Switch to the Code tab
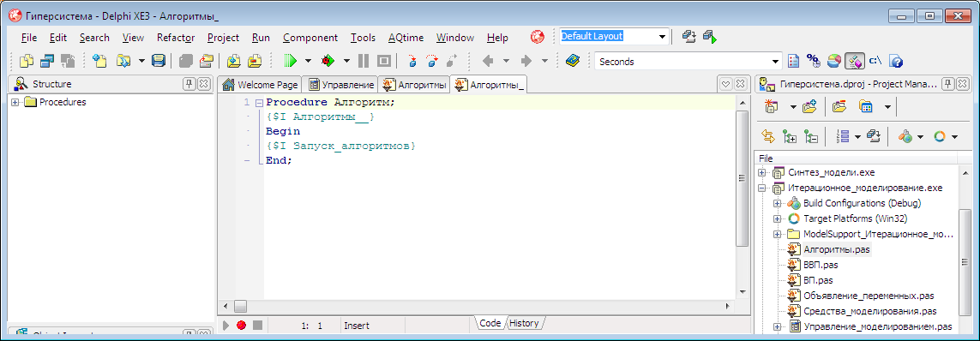Viewport: 980px width, 341px height. click(x=490, y=323)
